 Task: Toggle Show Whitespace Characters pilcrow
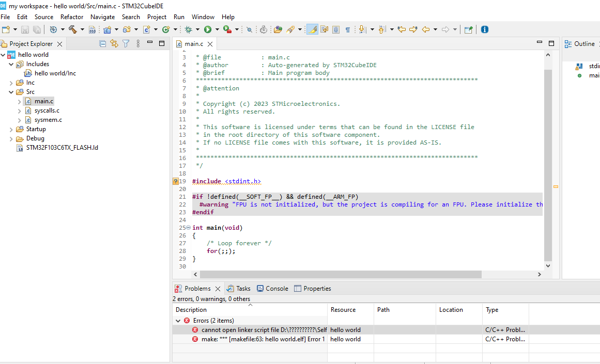click(347, 30)
